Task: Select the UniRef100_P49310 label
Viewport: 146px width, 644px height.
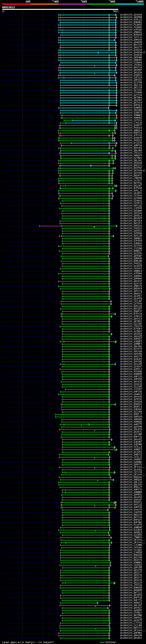Action: pyautogui.click(x=131, y=228)
